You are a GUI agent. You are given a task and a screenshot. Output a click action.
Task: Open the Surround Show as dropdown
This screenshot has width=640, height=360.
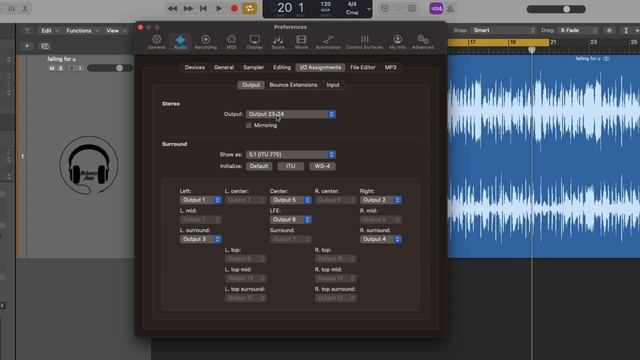291,155
